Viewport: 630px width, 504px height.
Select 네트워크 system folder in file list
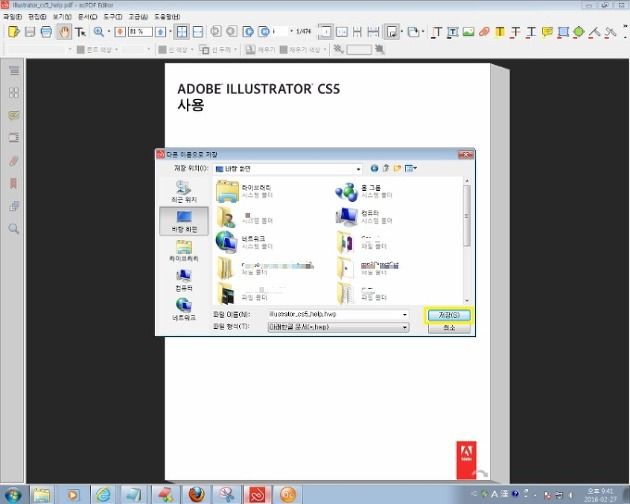pyautogui.click(x=244, y=242)
